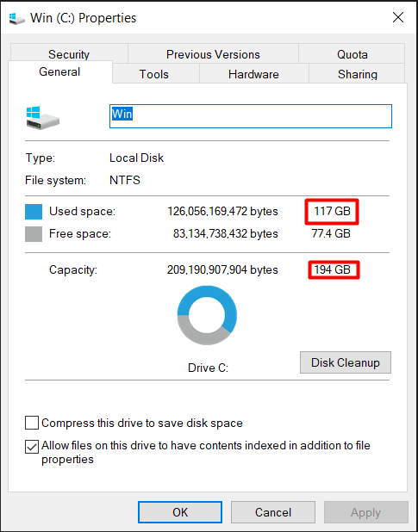Click the Cancel button
The image size is (418, 532).
coord(273,512)
